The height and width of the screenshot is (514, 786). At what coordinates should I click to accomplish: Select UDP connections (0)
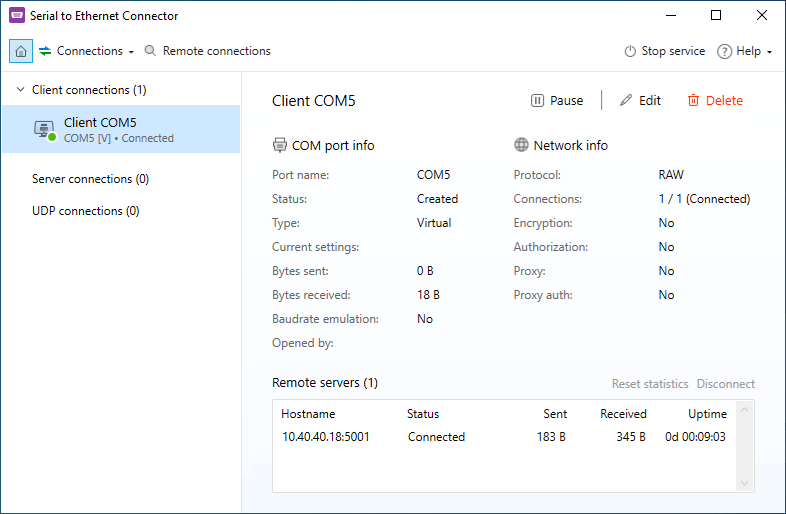pos(86,211)
